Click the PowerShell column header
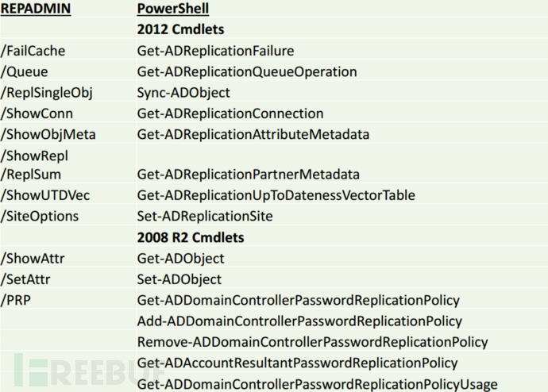Screen dimensions: 548x392 click(173, 9)
